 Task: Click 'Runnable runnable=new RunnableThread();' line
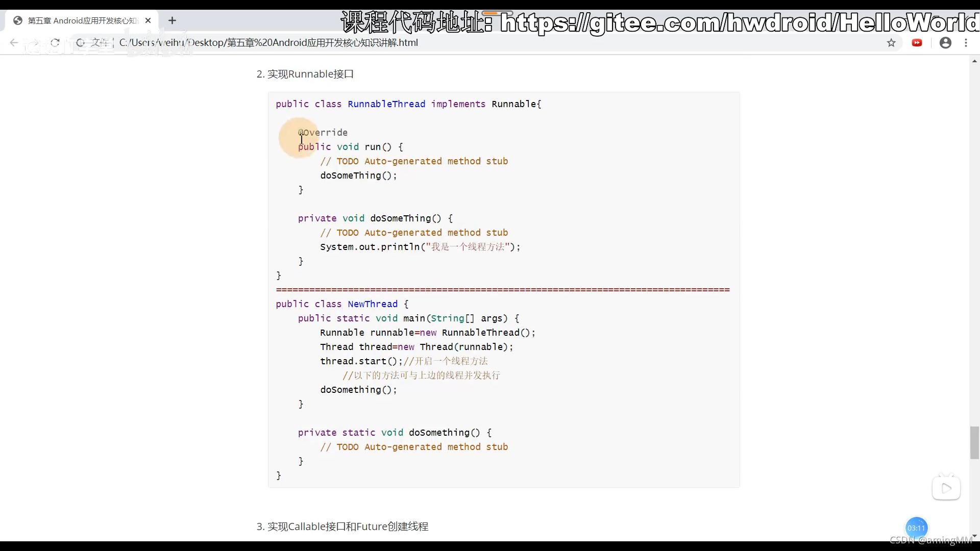(428, 333)
